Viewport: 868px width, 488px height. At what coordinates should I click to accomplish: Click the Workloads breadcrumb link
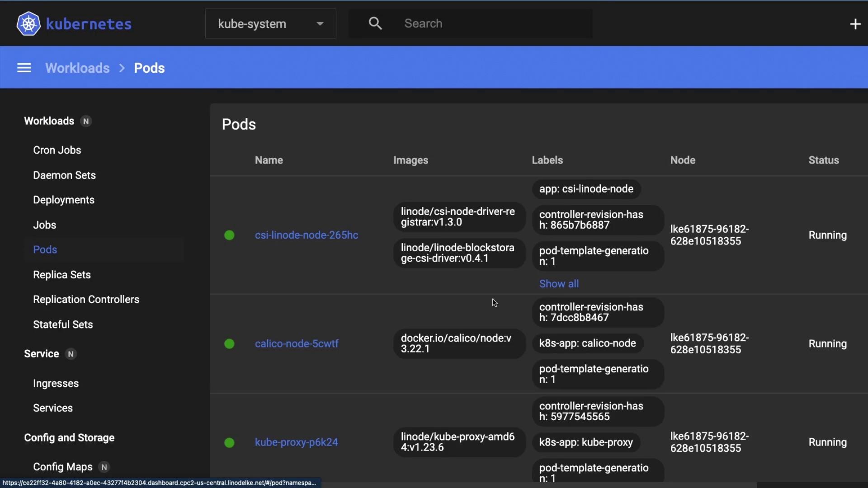(x=77, y=68)
